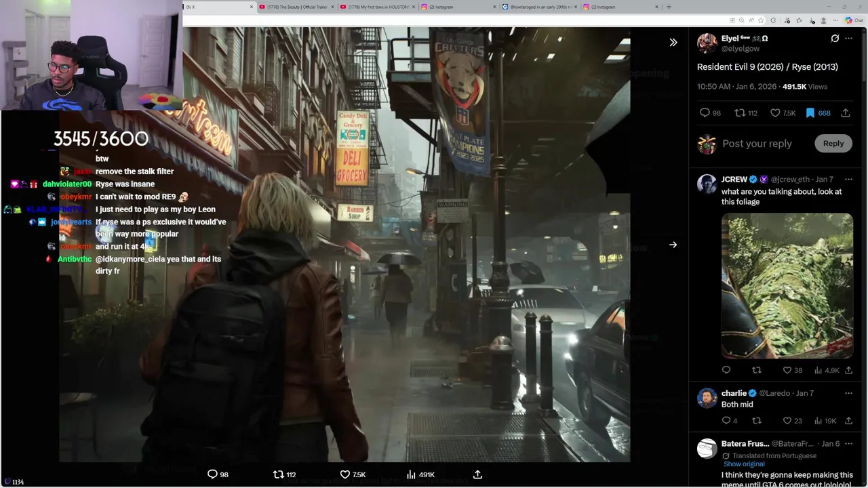Share charlie's reply

pyautogui.click(x=848, y=421)
